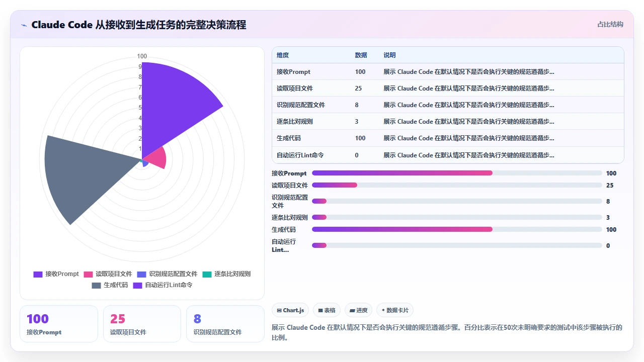Click value 25 in the table
Screen dimensions: 644x362
pyautogui.click(x=358, y=88)
